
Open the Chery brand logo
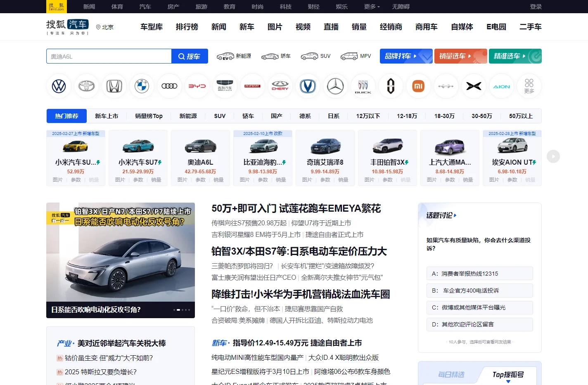click(280, 86)
